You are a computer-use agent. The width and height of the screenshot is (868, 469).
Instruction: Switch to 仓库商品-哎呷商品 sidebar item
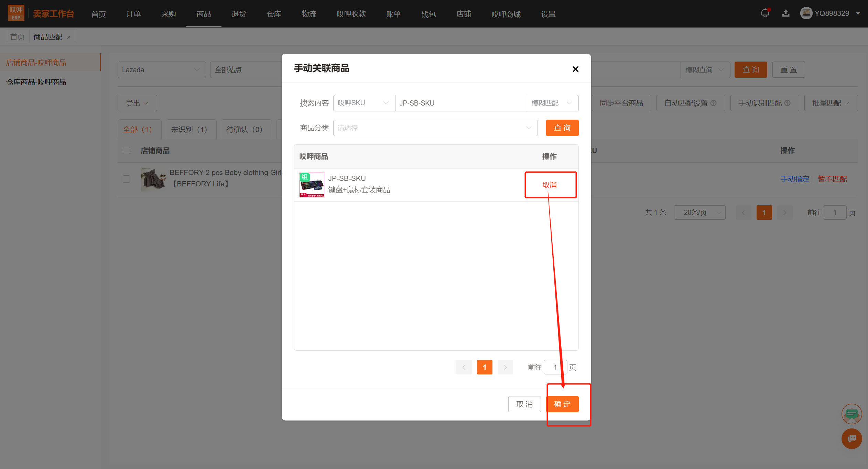36,82
